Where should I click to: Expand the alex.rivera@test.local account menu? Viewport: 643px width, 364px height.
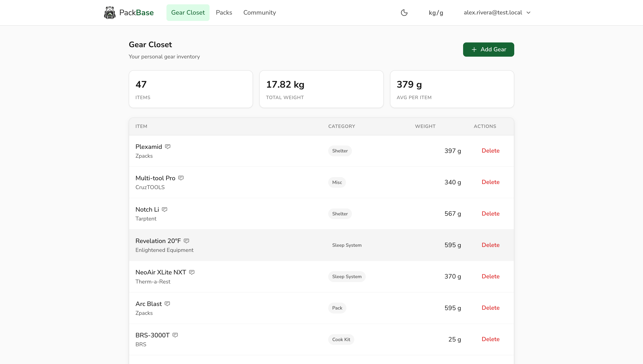[x=497, y=12]
